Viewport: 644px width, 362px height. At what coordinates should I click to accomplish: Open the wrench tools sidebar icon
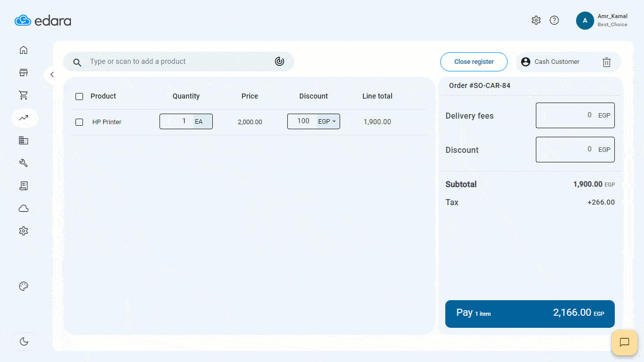[23, 163]
